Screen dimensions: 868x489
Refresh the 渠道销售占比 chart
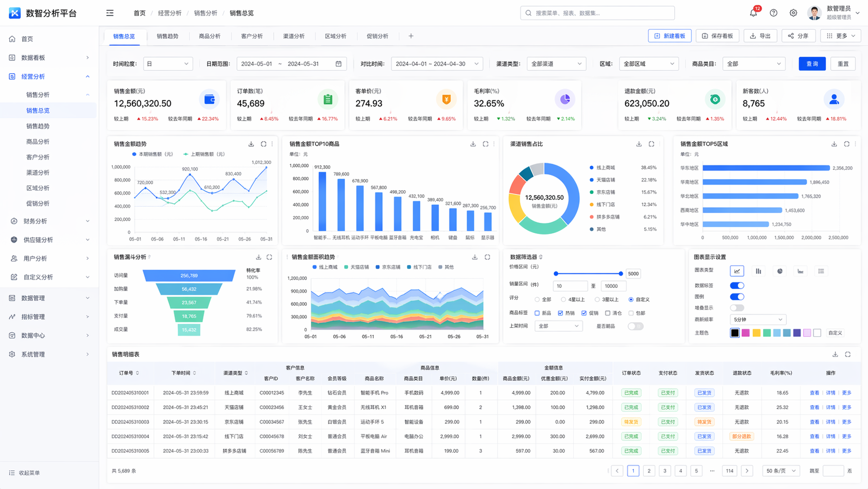(652, 144)
